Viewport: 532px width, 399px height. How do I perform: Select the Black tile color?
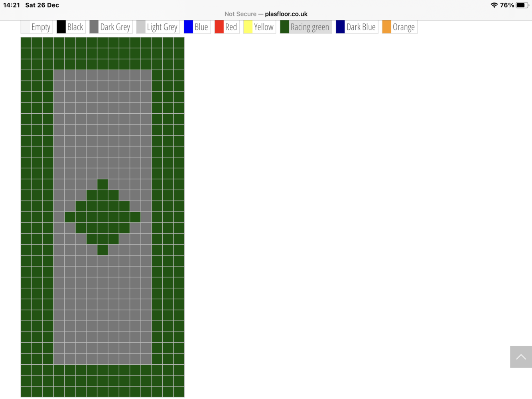71,27
